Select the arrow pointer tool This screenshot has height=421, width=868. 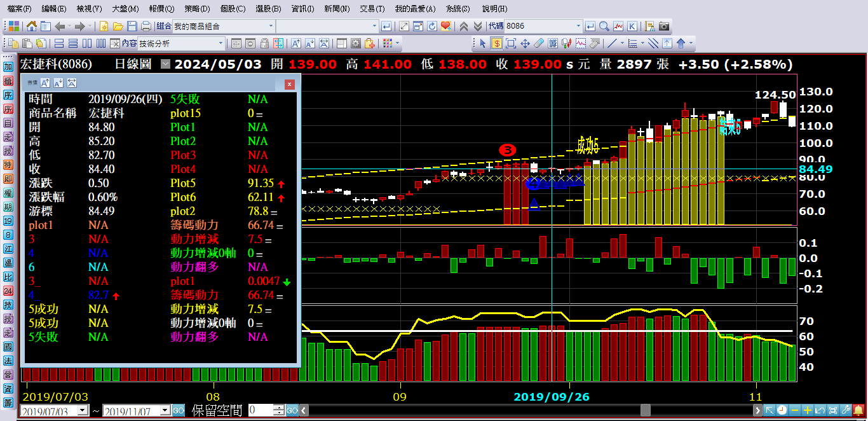(482, 43)
